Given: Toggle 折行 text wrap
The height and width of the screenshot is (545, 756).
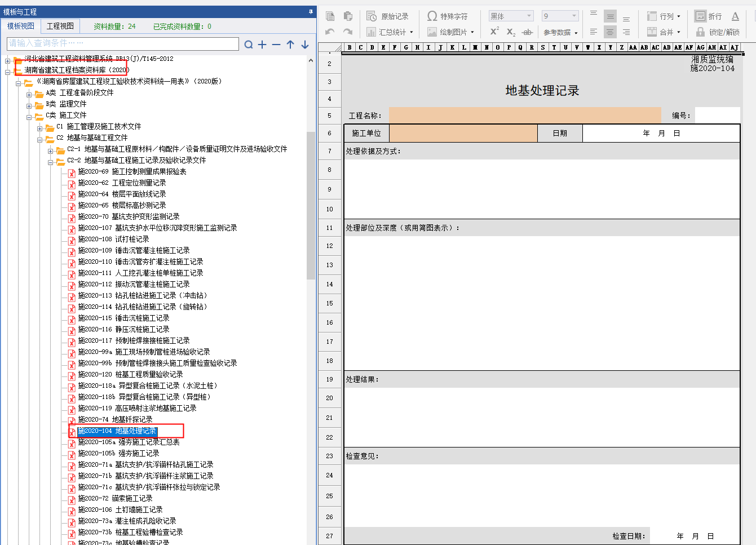Looking at the screenshot, I should tap(708, 16).
